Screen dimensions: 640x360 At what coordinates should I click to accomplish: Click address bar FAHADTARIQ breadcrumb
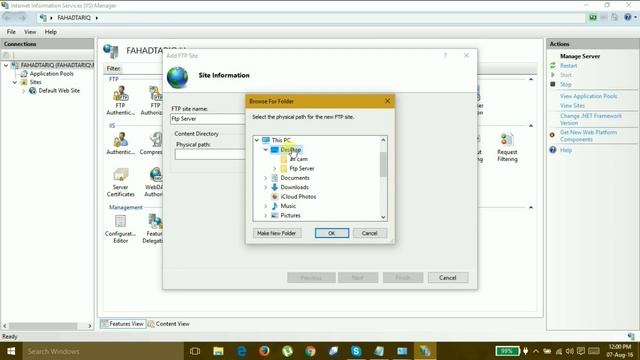click(x=74, y=18)
